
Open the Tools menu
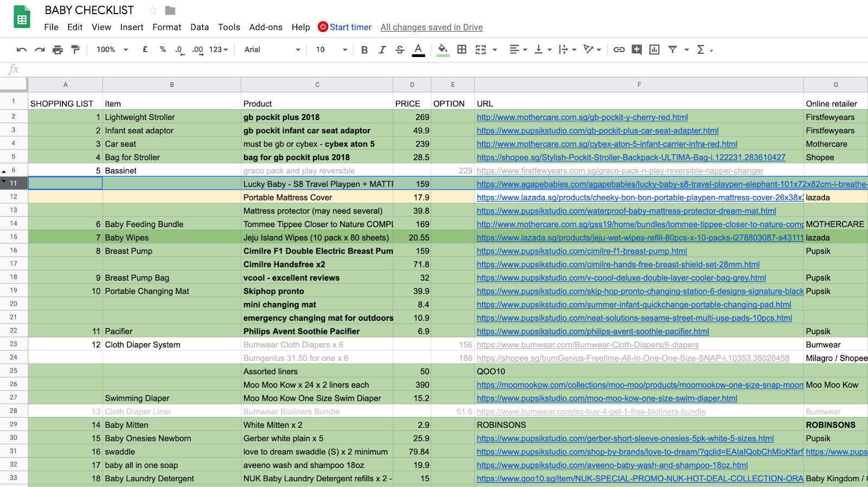coord(229,27)
